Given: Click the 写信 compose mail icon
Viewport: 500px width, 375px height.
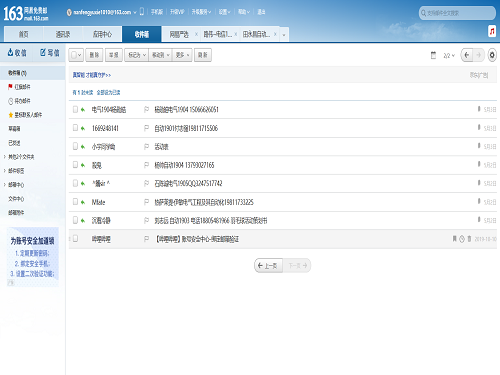Looking at the screenshot, I should pos(43,52).
